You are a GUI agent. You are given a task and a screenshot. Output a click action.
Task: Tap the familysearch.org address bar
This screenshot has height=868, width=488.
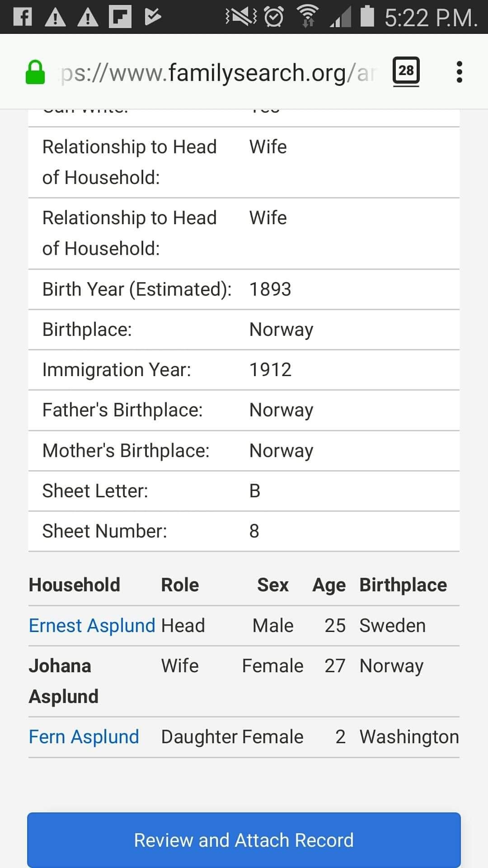(x=217, y=72)
